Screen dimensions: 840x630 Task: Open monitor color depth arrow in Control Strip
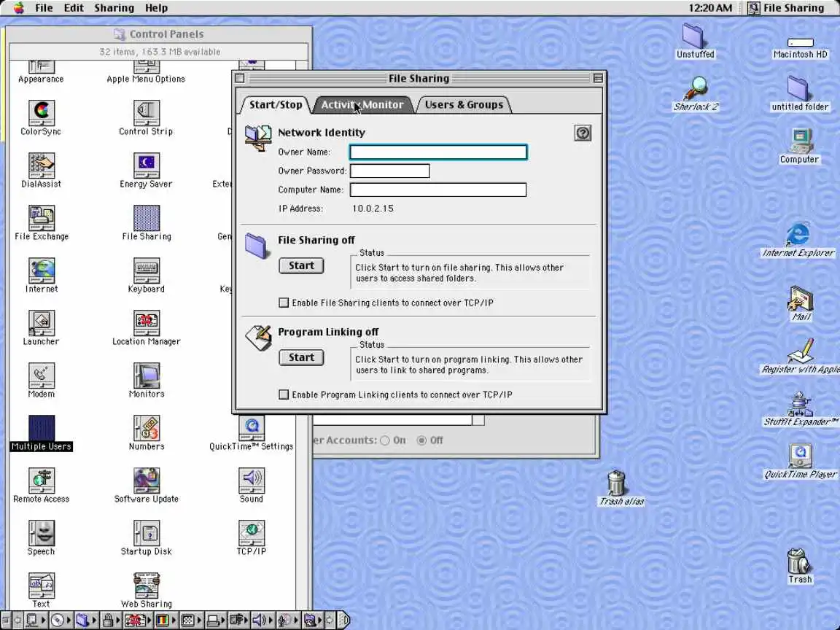point(174,621)
